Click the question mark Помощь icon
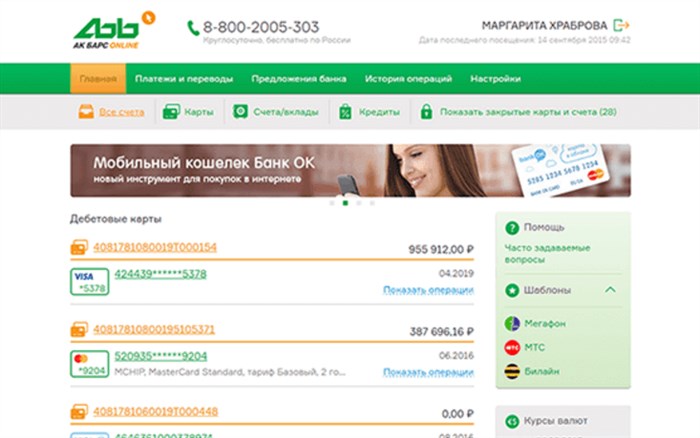Screen dimensions: 700x438 512,228
